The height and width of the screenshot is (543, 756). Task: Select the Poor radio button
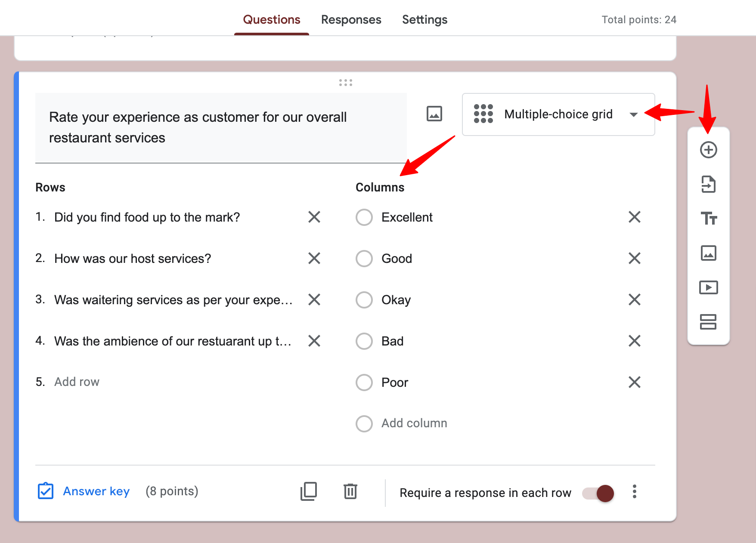(x=364, y=382)
